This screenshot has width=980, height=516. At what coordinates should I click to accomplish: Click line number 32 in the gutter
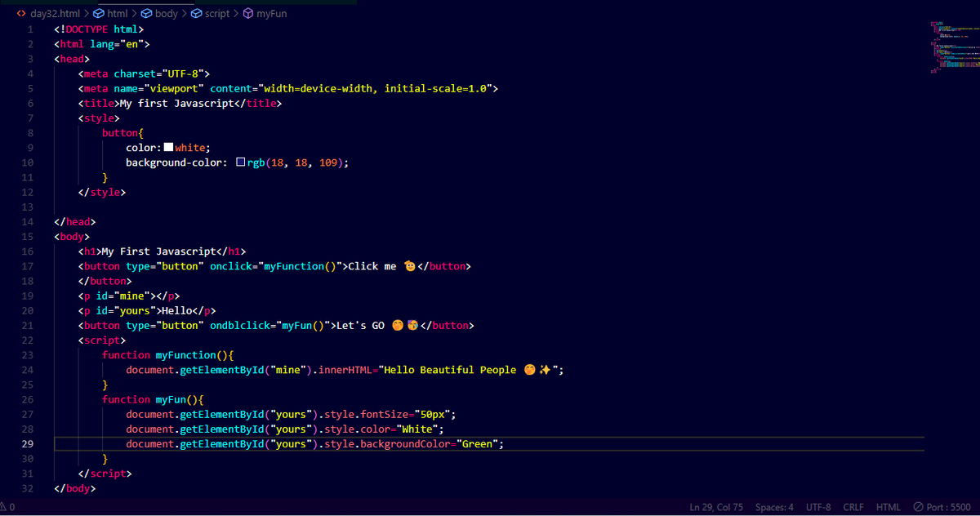tap(29, 488)
